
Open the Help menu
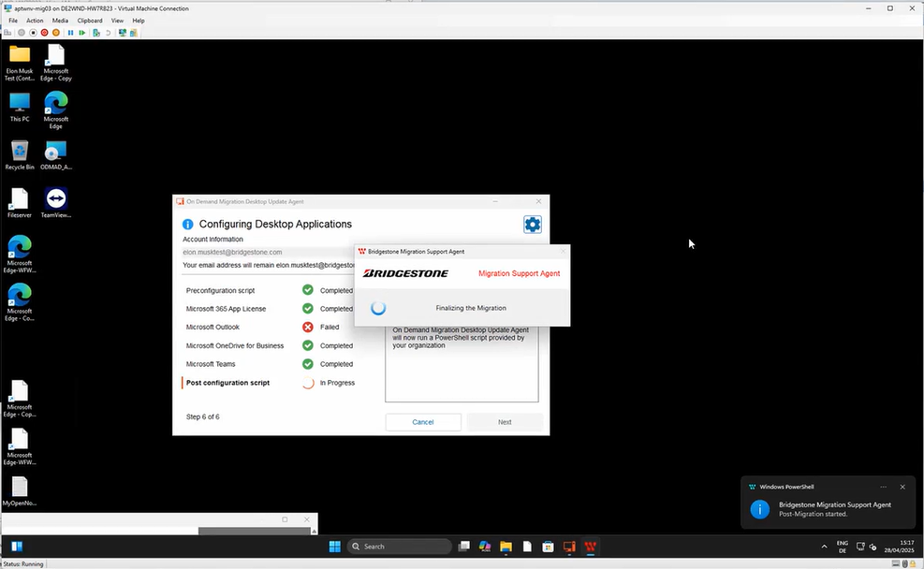tap(139, 21)
